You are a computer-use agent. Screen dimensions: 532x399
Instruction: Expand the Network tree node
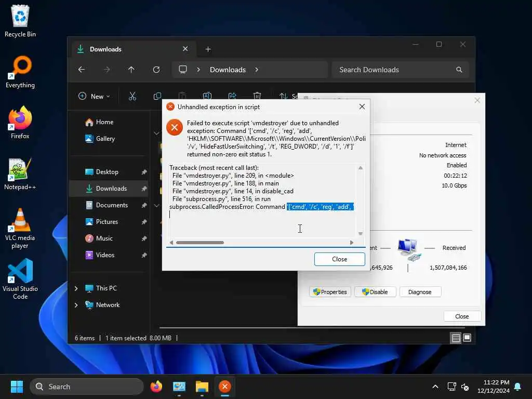coord(76,305)
